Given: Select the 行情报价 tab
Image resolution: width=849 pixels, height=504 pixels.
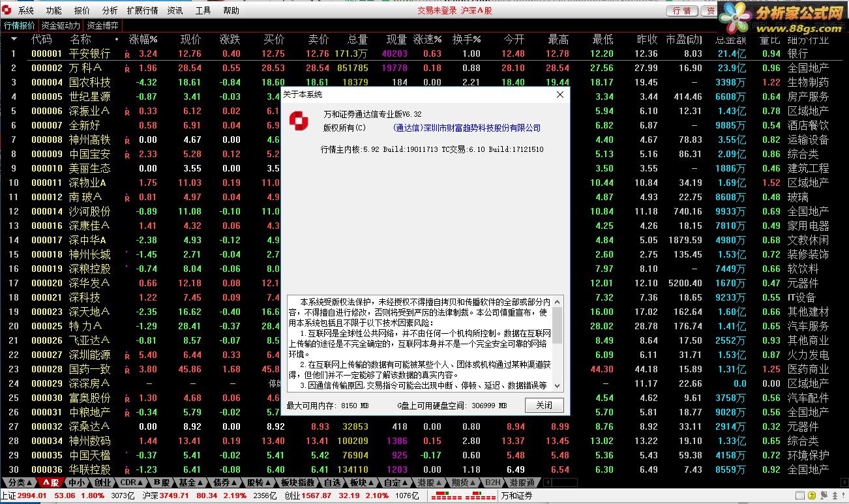Looking at the screenshot, I should click(20, 25).
